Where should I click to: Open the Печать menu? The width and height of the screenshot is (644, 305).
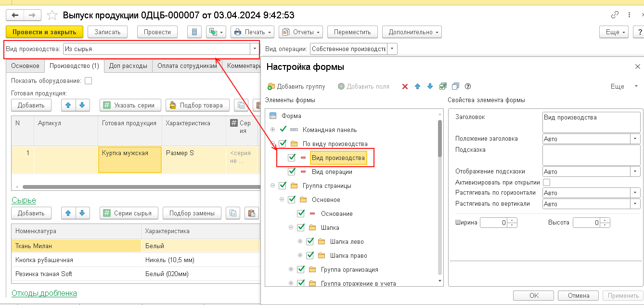pyautogui.click(x=252, y=32)
